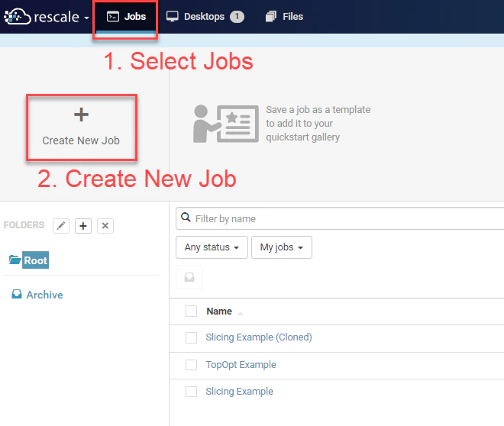Add a new folder with plus button
This screenshot has width=504, height=426.
tap(83, 226)
